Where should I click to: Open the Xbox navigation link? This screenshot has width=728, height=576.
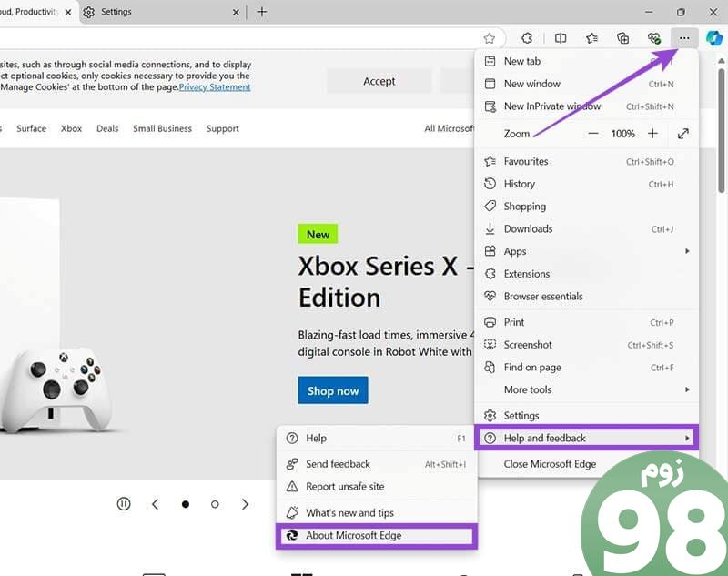[71, 128]
